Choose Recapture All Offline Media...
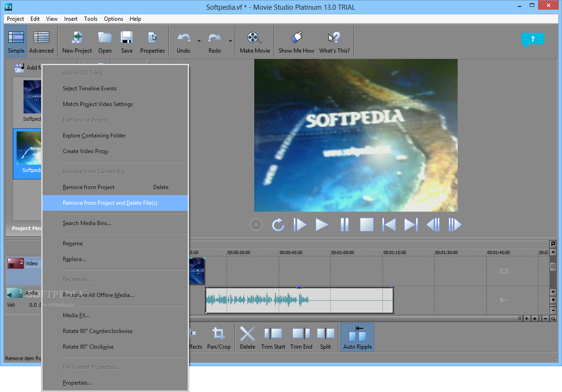 [115, 295]
